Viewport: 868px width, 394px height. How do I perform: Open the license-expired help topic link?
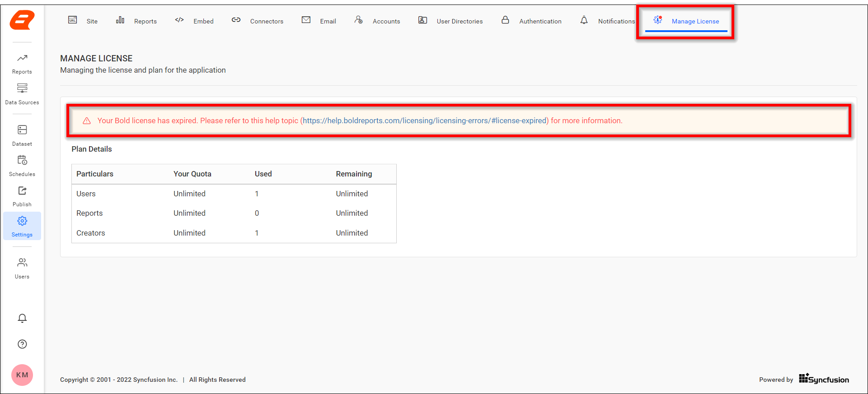coord(425,121)
